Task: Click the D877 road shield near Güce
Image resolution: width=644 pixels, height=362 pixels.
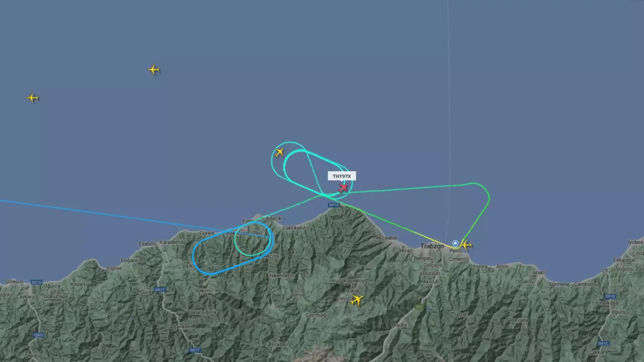Action: tap(160, 290)
